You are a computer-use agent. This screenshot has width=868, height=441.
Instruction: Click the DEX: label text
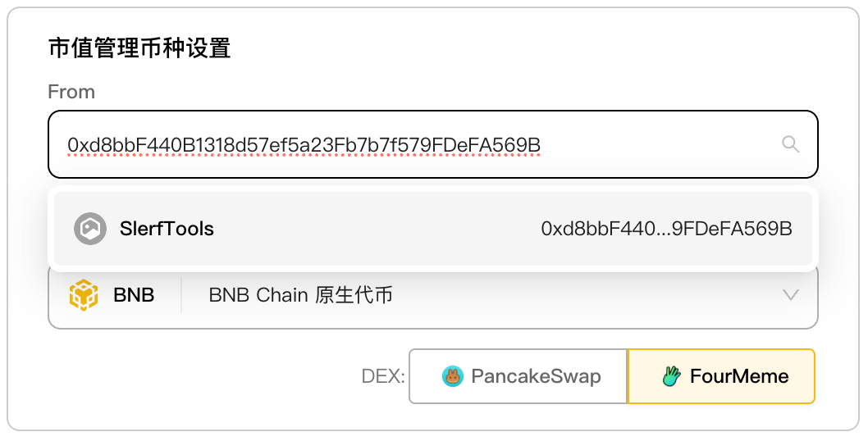click(x=383, y=376)
